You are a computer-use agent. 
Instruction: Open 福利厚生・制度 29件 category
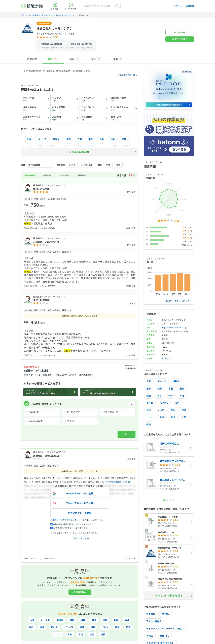123,99
